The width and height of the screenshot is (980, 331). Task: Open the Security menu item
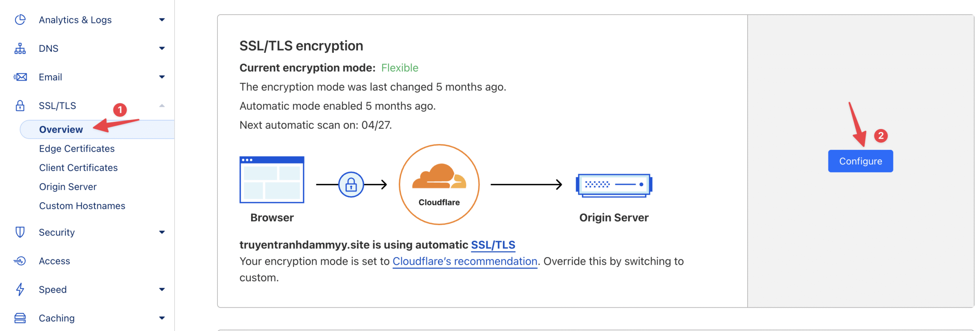(x=57, y=233)
